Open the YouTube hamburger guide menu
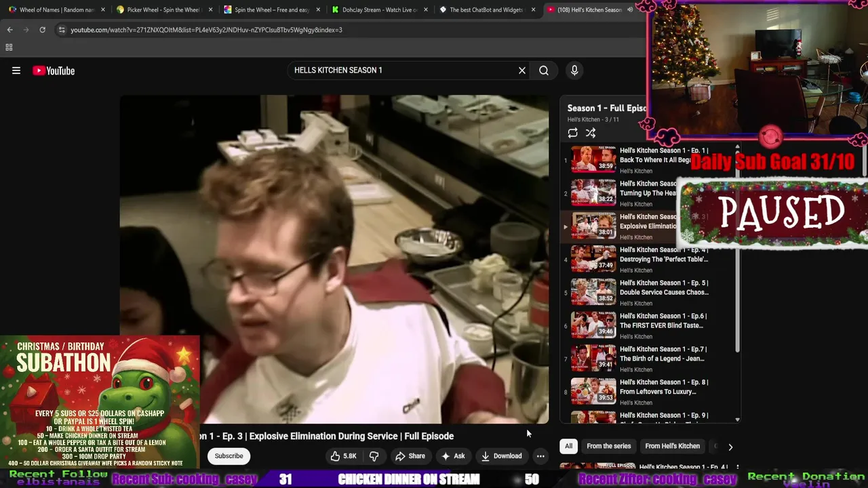 pos(16,70)
